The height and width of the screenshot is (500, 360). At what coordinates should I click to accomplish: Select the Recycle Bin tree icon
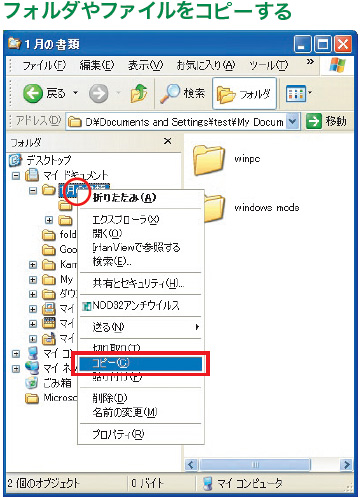pos(32,383)
